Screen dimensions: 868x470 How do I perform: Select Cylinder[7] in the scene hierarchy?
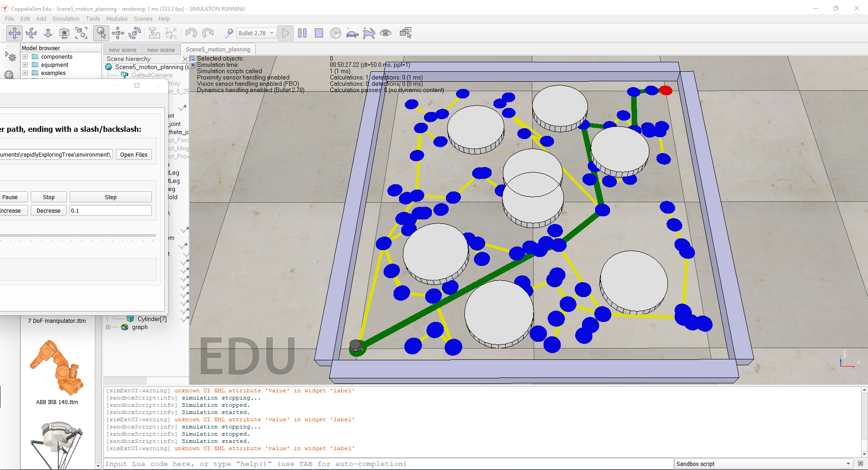click(152, 319)
